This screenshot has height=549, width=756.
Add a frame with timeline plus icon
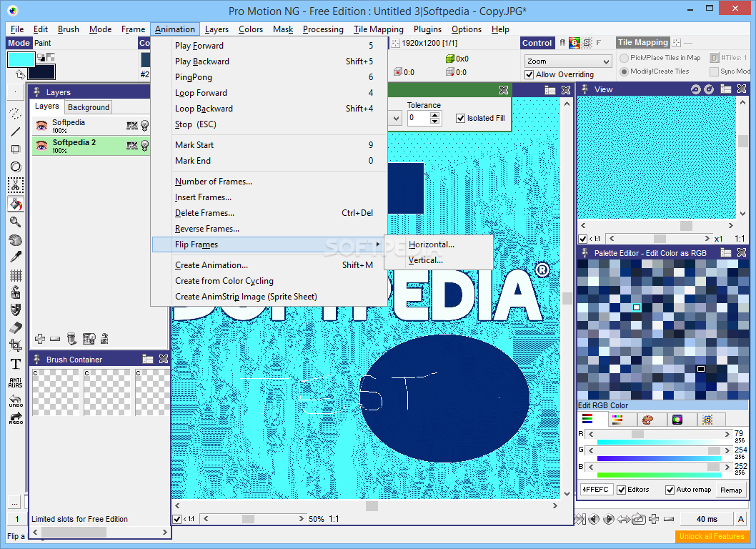click(x=654, y=519)
